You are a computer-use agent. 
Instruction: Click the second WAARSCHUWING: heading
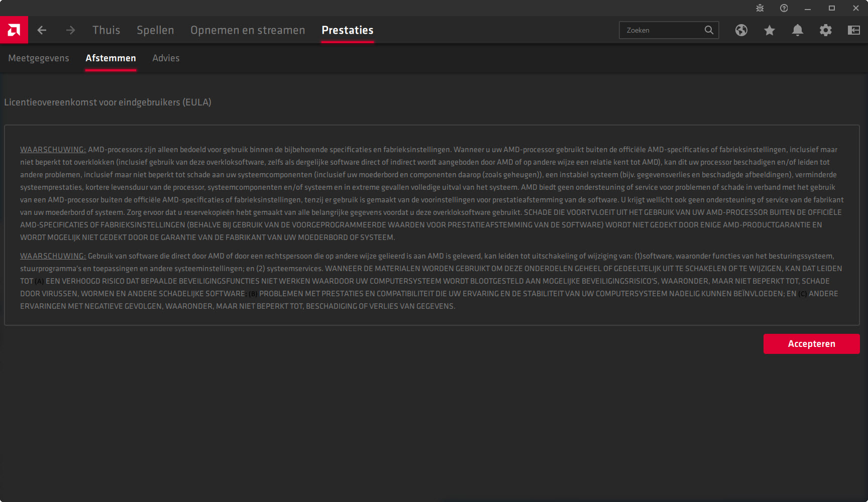pos(53,256)
